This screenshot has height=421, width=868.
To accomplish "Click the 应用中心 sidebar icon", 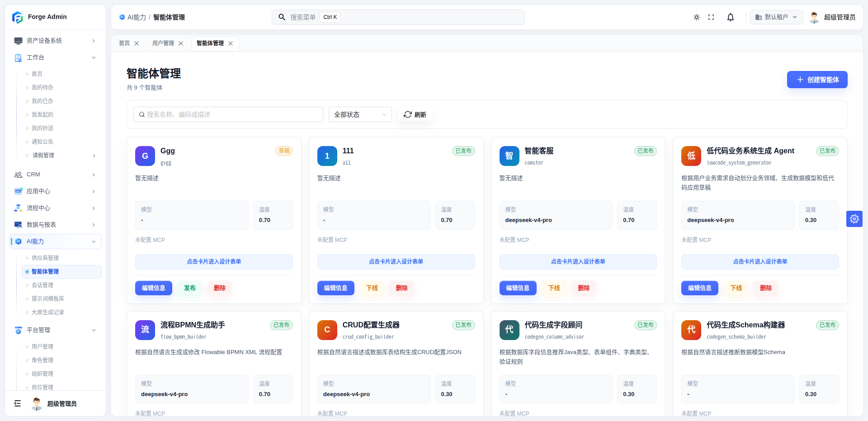I will point(18,191).
